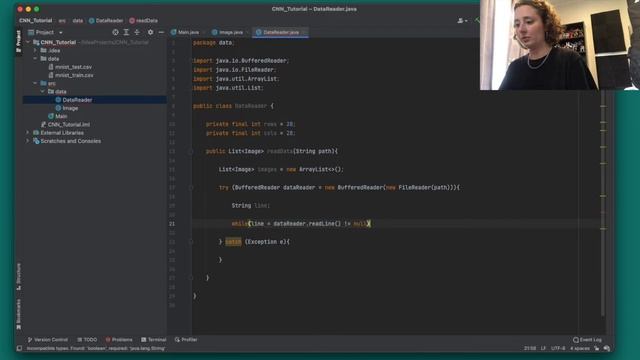The width and height of the screenshot is (640, 360).
Task: Select CNN_Tutorial.iml file in project tree
Action: tap(65, 124)
